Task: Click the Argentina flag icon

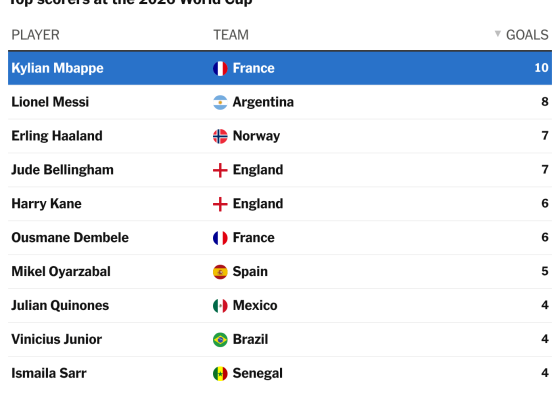Action: click(220, 102)
